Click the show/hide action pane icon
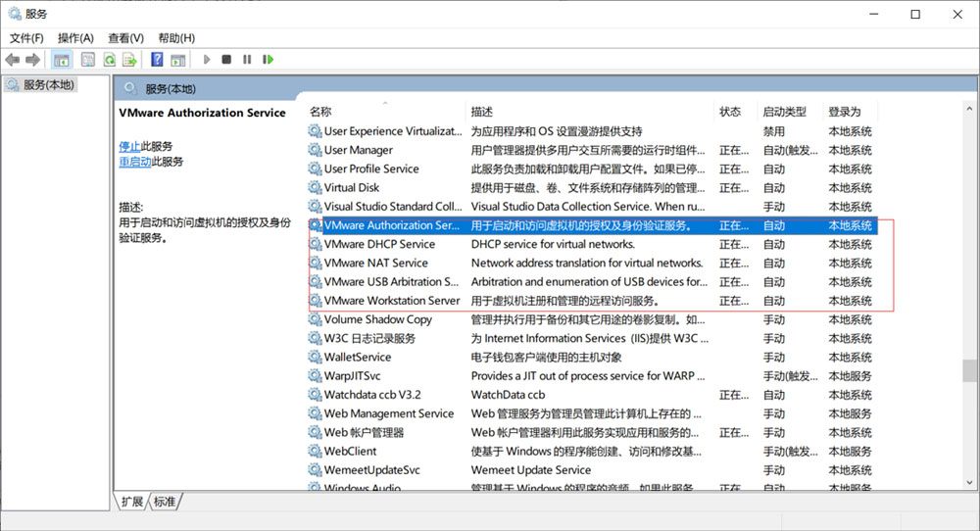The height and width of the screenshot is (531, 980). pos(178,60)
